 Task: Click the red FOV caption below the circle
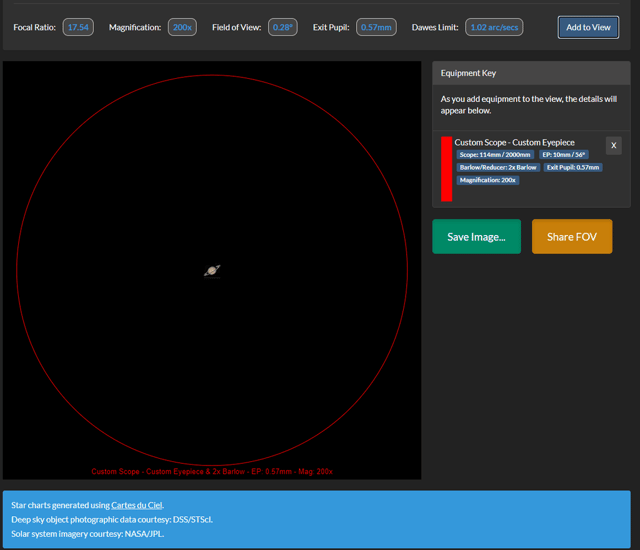point(212,472)
